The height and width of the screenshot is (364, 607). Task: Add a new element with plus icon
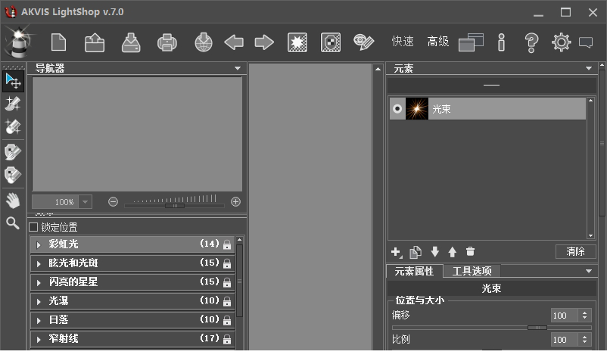tap(397, 252)
